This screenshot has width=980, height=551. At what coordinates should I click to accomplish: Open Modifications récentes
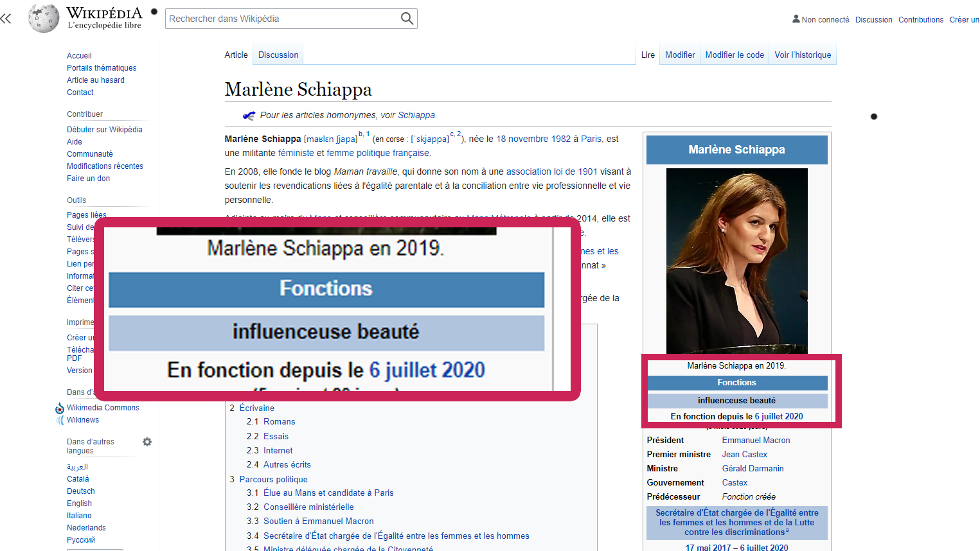coord(105,166)
